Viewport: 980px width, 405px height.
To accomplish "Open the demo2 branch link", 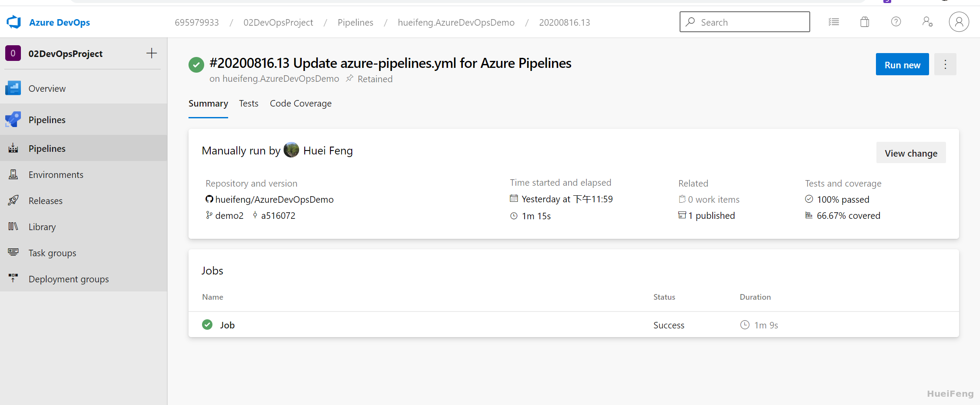I will point(229,215).
